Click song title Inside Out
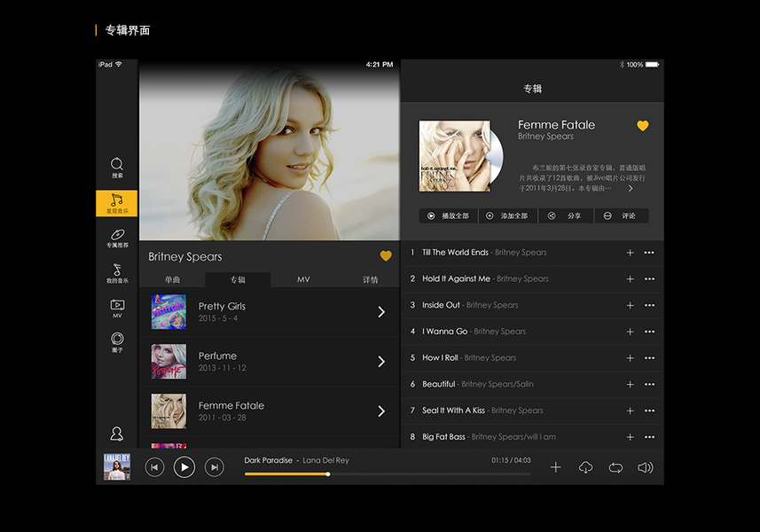The image size is (760, 532). (x=441, y=305)
